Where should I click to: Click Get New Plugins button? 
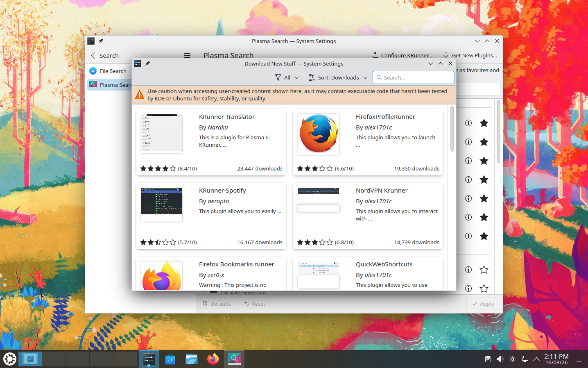[x=470, y=55]
